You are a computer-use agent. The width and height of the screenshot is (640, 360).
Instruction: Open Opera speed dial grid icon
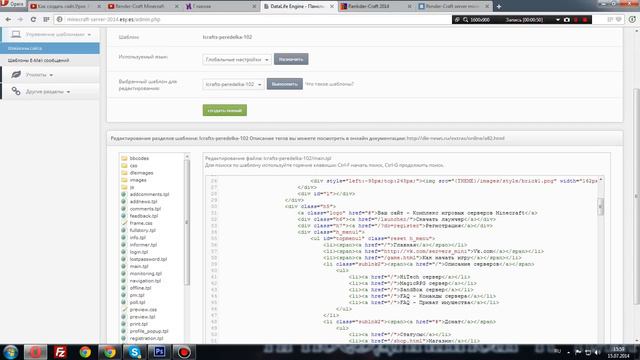click(46, 19)
